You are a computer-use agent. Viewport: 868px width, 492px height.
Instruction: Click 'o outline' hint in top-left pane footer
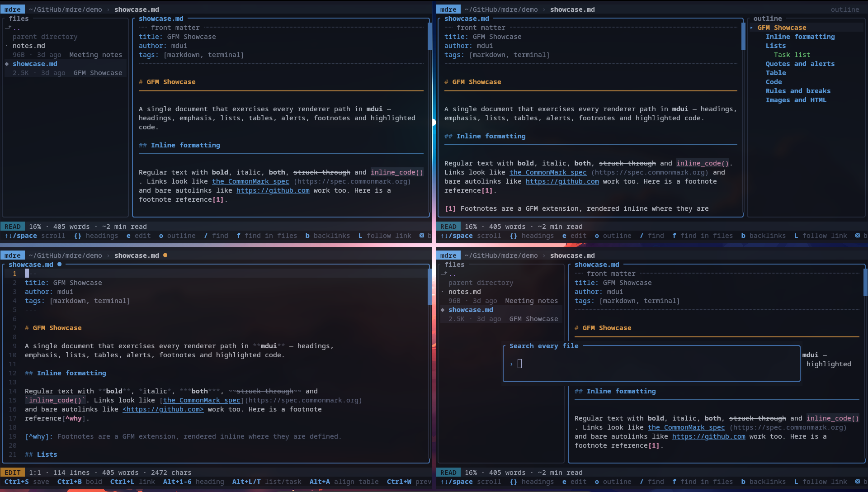pyautogui.click(x=177, y=236)
